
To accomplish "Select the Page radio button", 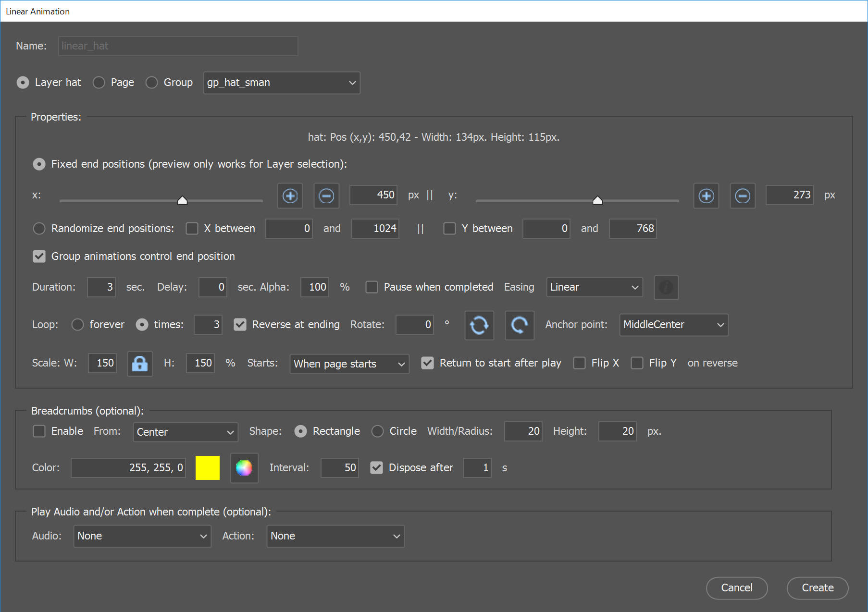I will [x=99, y=83].
